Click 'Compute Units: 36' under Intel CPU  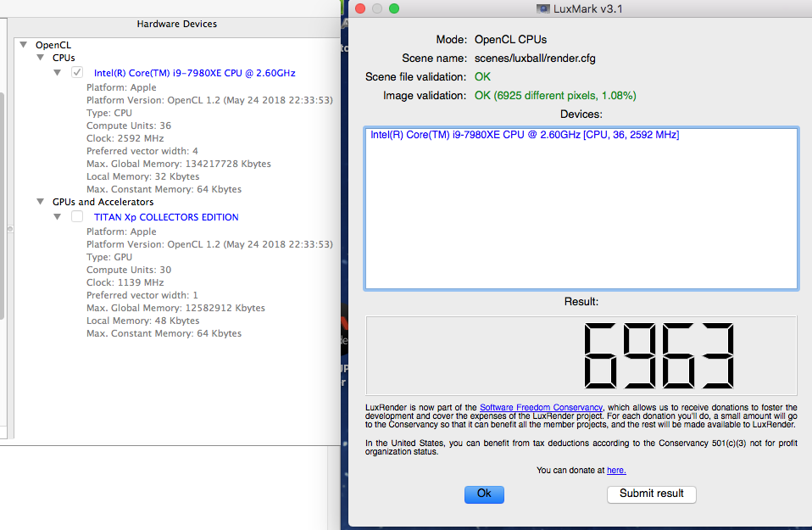129,126
